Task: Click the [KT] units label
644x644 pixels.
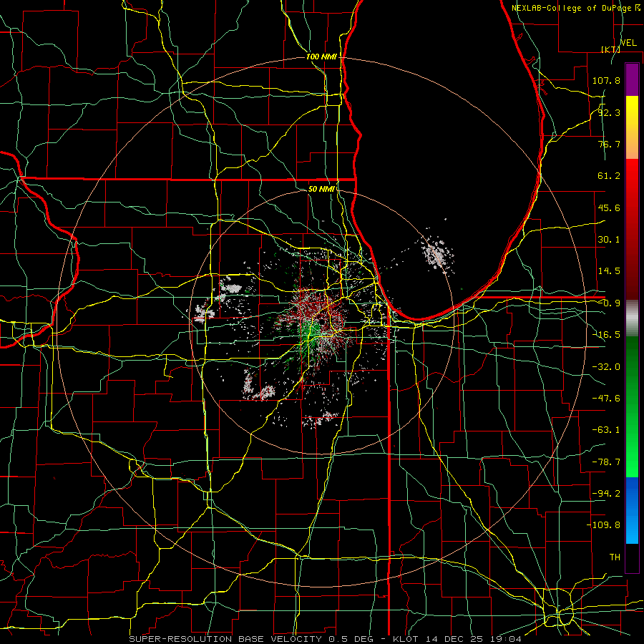Action: 610,49
